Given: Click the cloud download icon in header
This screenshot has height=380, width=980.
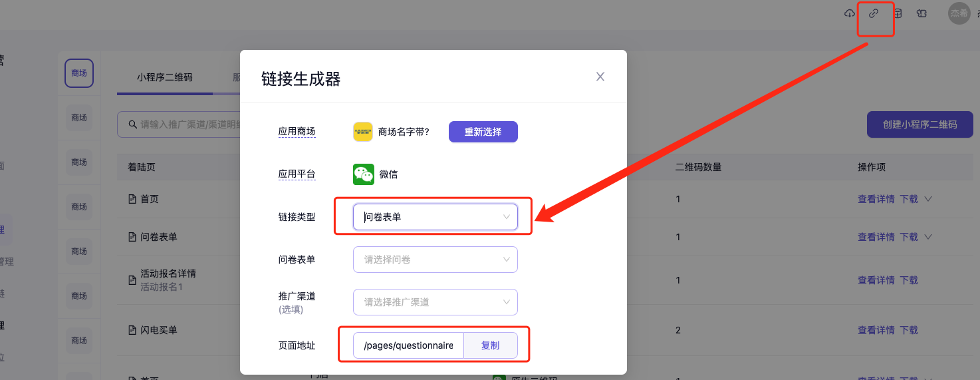Looking at the screenshot, I should click(x=849, y=13).
